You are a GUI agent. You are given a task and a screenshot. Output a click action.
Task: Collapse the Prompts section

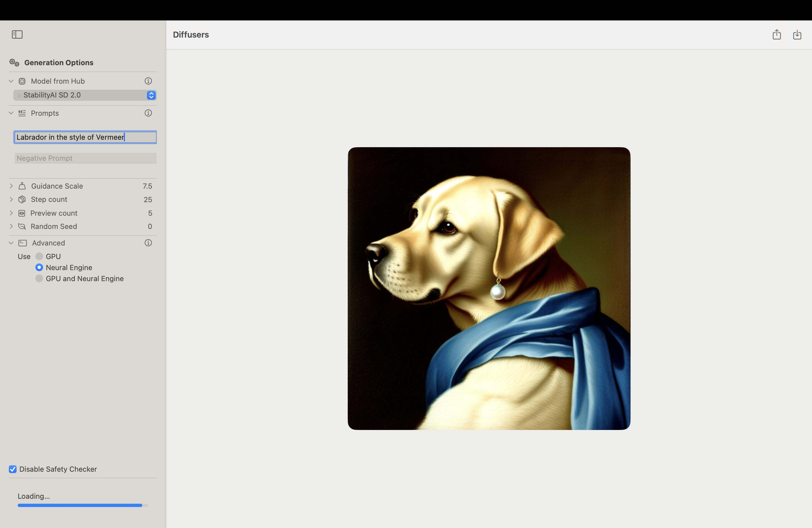pyautogui.click(x=11, y=113)
